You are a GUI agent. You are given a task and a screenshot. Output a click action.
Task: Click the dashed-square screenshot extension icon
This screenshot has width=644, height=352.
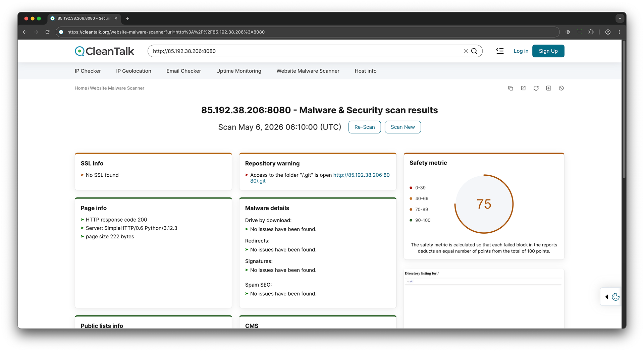(x=579, y=32)
